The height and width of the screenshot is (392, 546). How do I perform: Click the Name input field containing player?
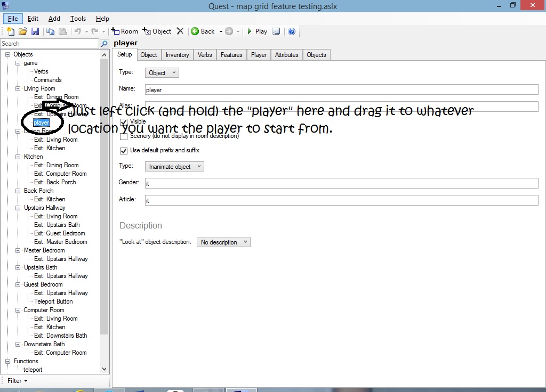click(341, 90)
